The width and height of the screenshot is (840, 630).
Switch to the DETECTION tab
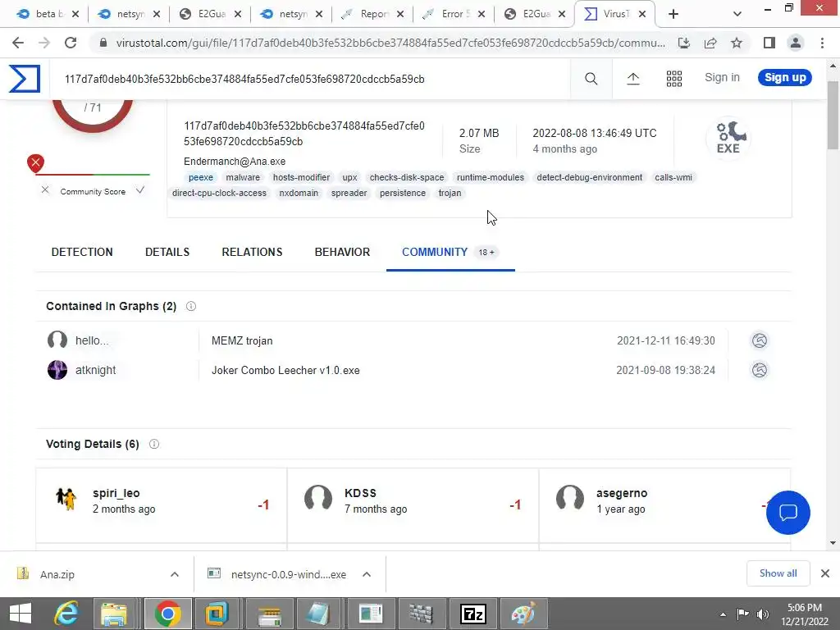pos(82,252)
